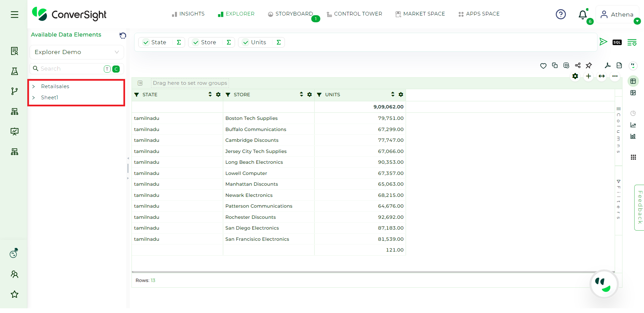Switch to the pivot table view icon

pyautogui.click(x=633, y=93)
